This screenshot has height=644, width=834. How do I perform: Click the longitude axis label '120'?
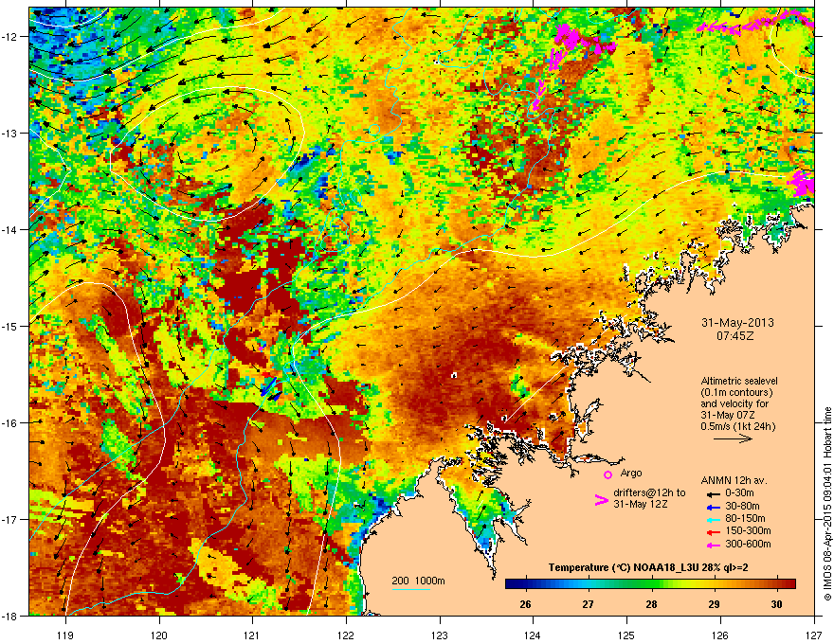click(159, 635)
